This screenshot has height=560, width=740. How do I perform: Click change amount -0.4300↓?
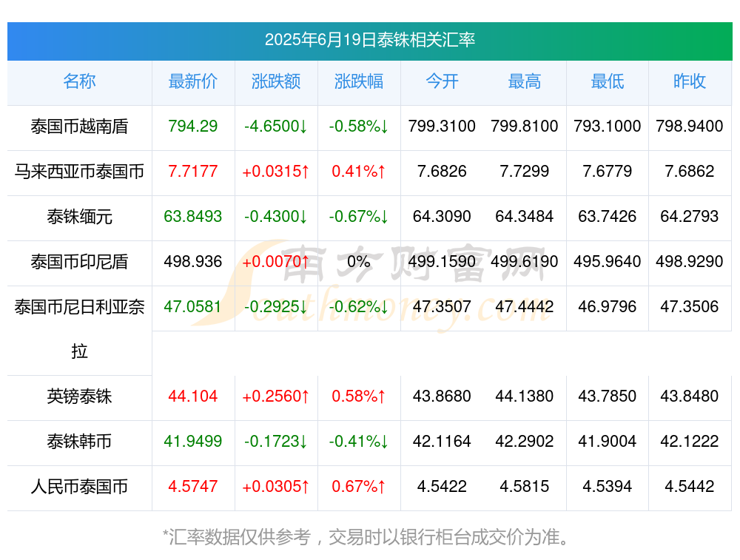(x=276, y=217)
